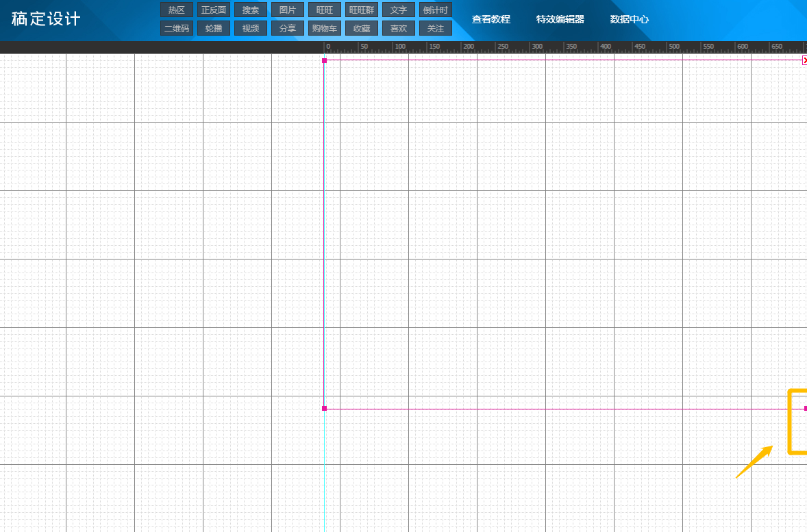The image size is (807, 532).
Task: Insert a 二维码 QR code module
Action: coord(177,28)
